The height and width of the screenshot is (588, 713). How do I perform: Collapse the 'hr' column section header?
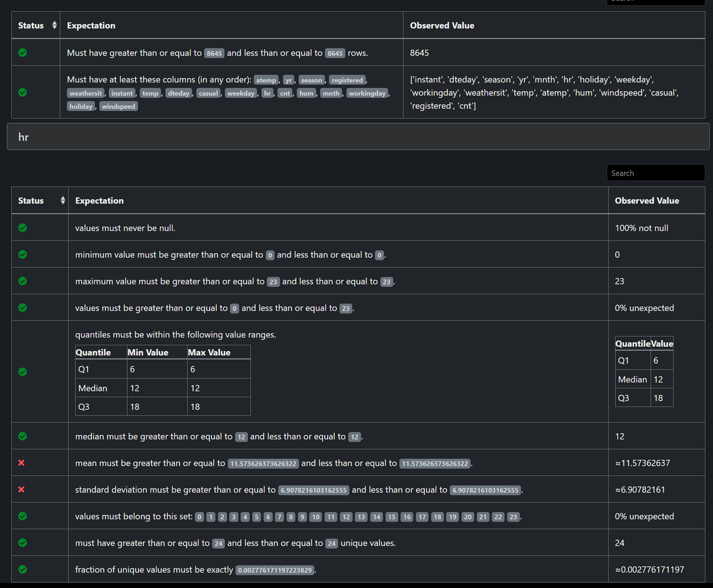[358, 137]
